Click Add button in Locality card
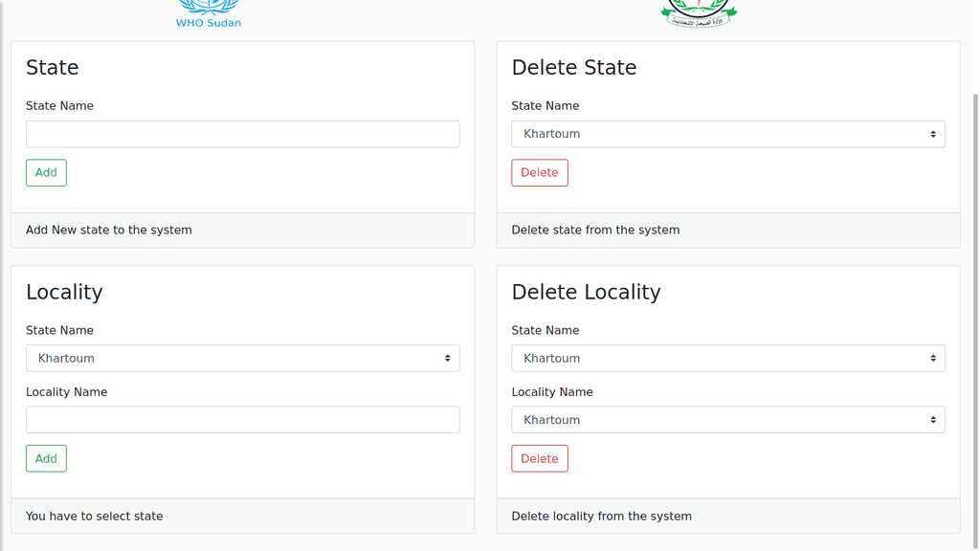 coord(46,458)
